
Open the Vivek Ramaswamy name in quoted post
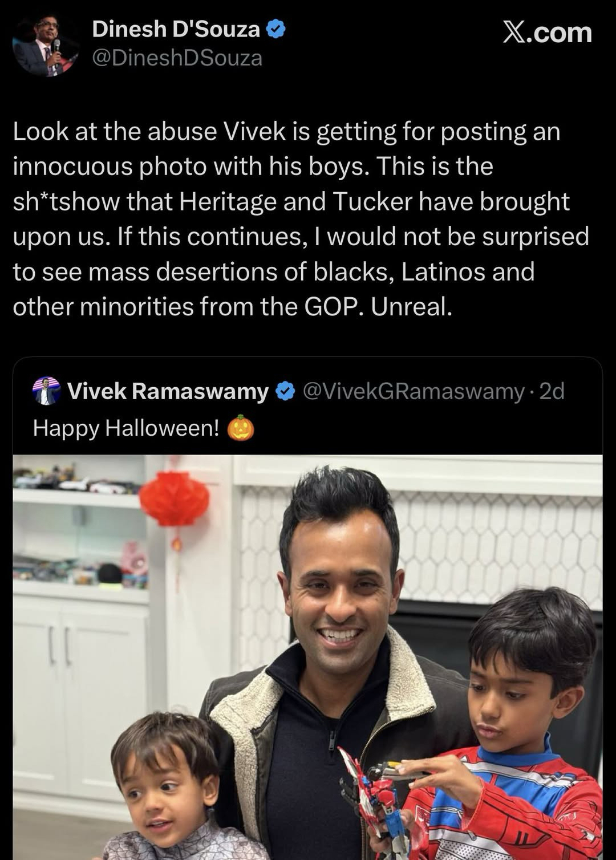(168, 392)
